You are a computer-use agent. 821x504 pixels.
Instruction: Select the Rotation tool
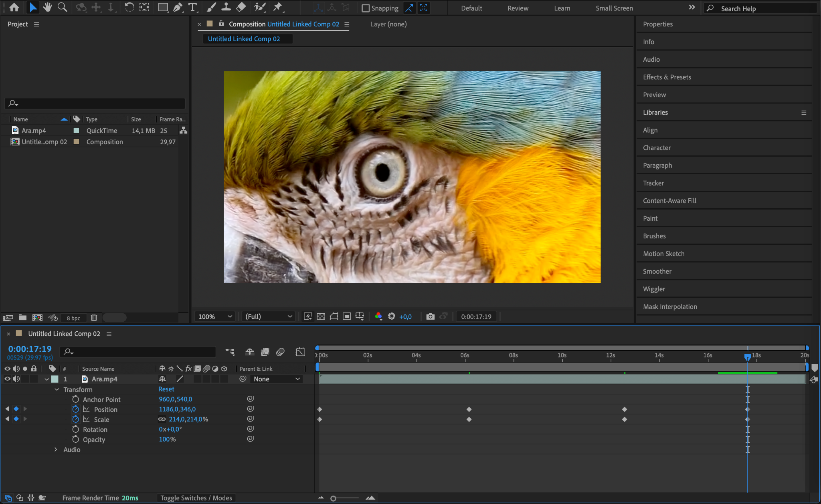(x=129, y=7)
